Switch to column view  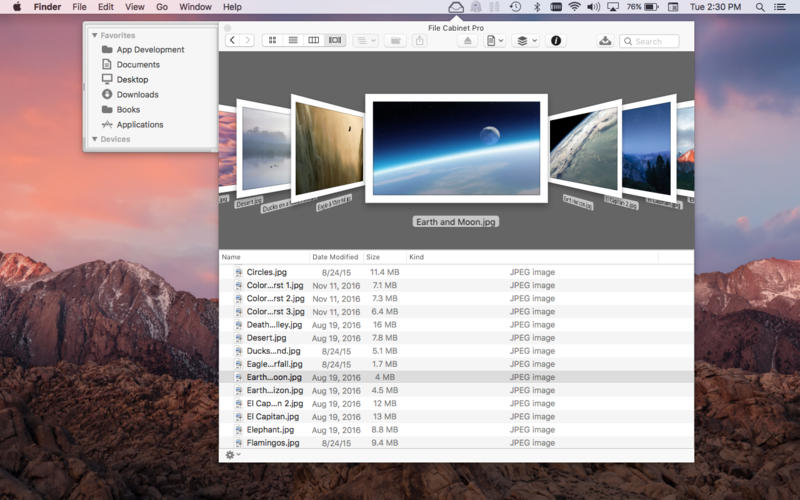(314, 40)
